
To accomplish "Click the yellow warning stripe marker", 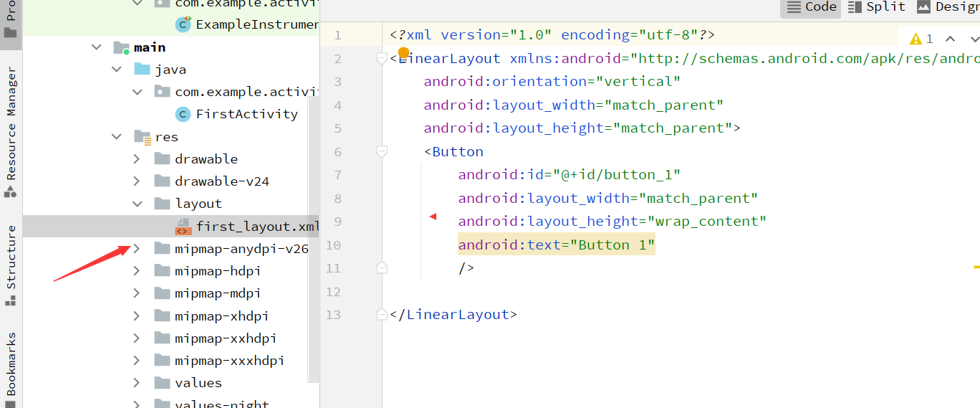I will [x=976, y=267].
